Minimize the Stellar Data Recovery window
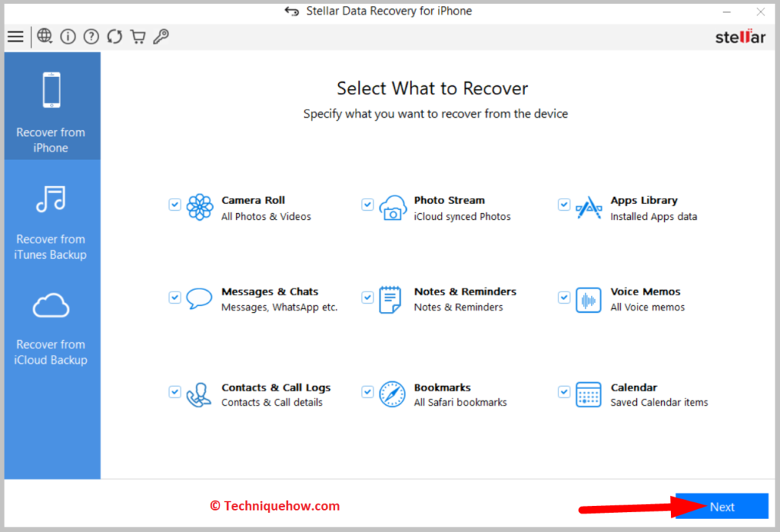This screenshot has width=780, height=532. 727,11
